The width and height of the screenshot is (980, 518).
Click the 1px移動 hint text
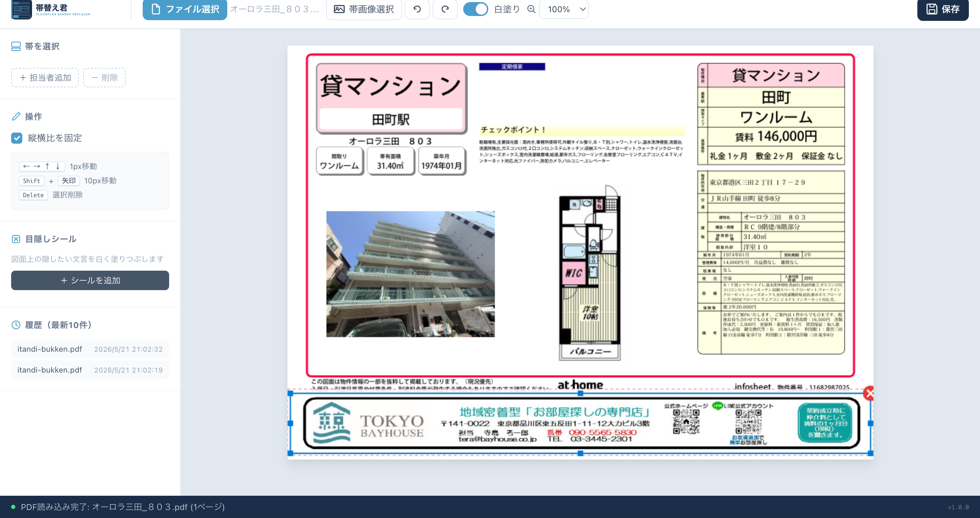pyautogui.click(x=83, y=166)
